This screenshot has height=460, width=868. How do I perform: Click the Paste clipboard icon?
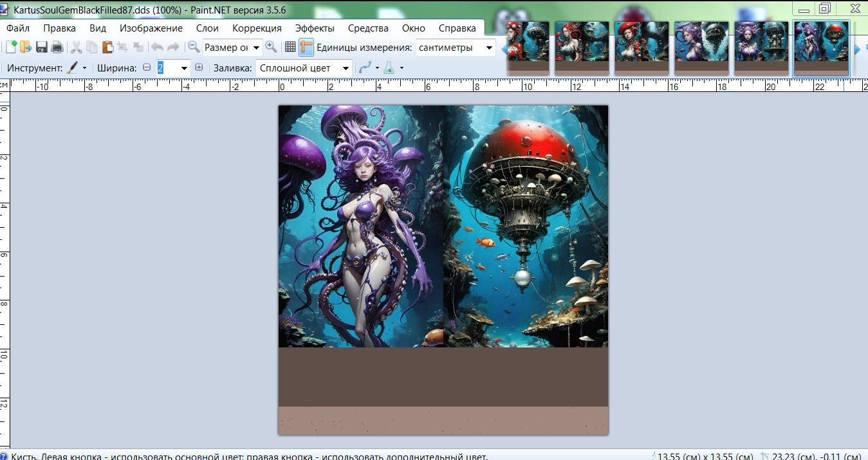(107, 47)
